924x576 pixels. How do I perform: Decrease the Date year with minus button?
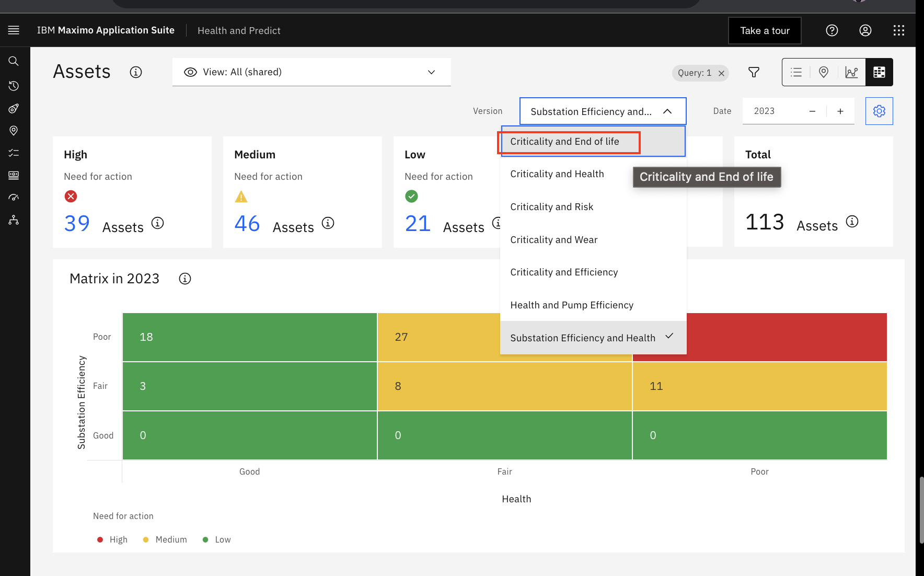812,111
